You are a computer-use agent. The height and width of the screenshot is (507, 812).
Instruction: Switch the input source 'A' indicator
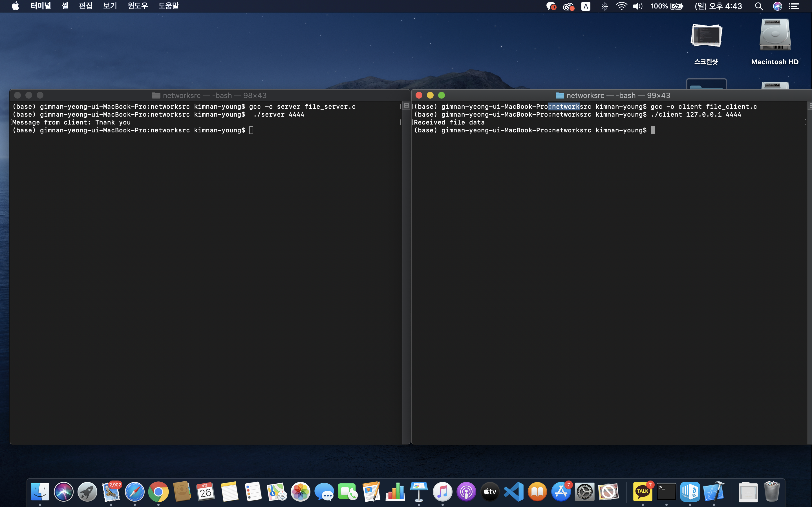586,6
